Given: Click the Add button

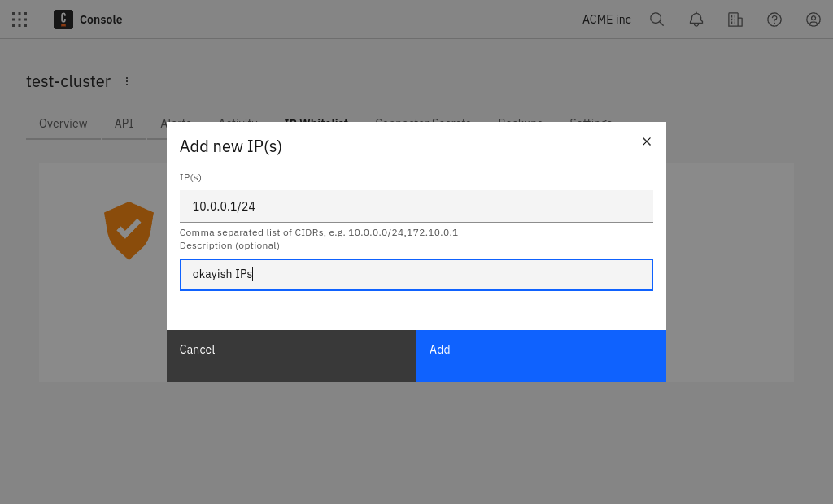Looking at the screenshot, I should coord(541,355).
